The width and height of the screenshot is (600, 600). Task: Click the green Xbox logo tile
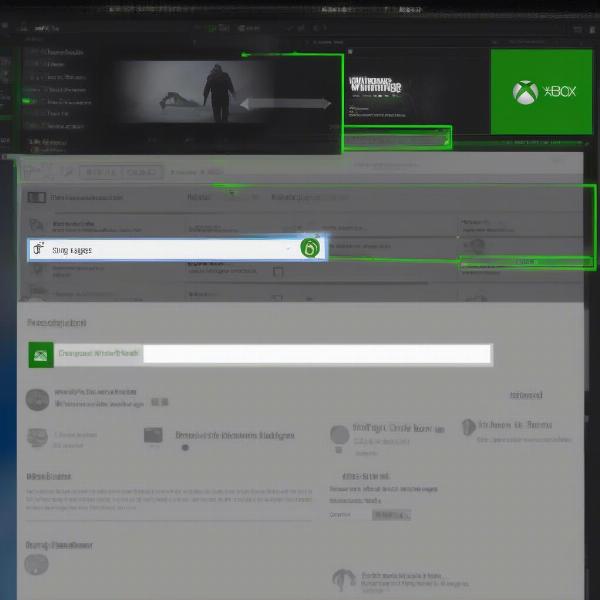(541, 92)
